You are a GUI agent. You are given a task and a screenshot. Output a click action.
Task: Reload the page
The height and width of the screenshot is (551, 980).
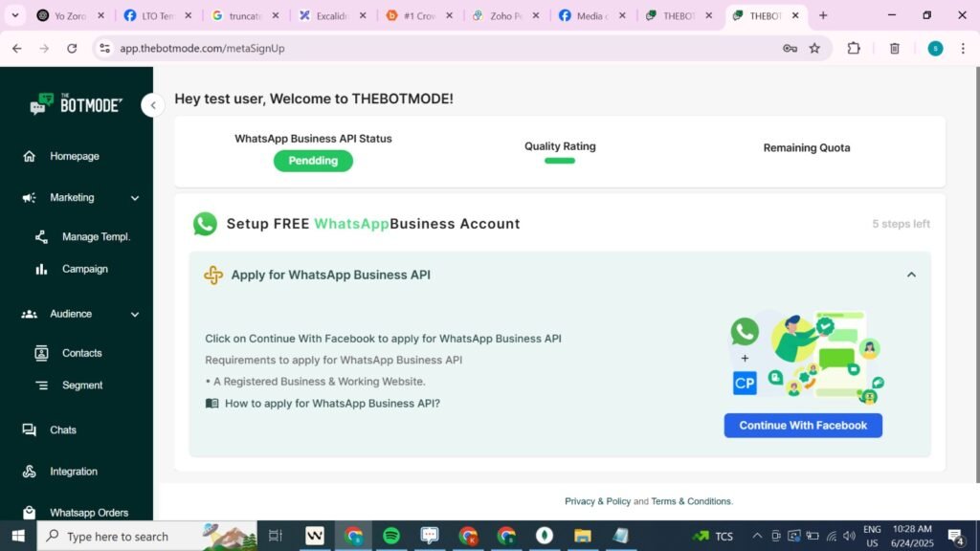(72, 48)
